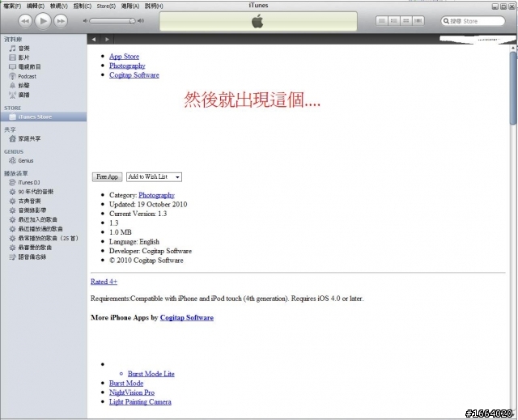Follow the top Photography breadcrumb link
This screenshot has width=518, height=420.
pyautogui.click(x=127, y=66)
